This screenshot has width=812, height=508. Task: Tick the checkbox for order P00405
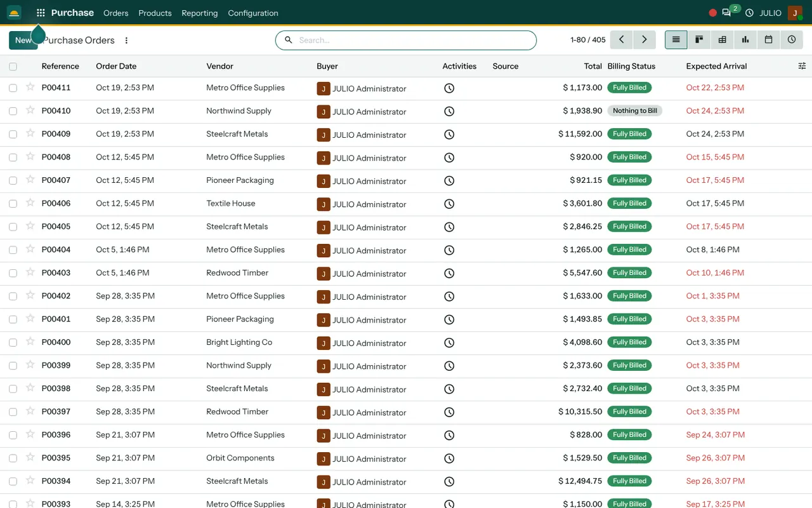[x=13, y=227]
